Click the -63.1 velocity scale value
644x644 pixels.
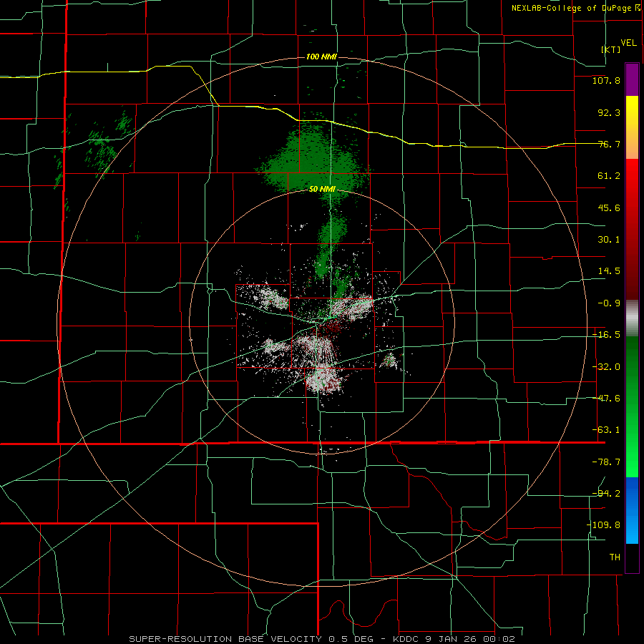[x=606, y=430]
